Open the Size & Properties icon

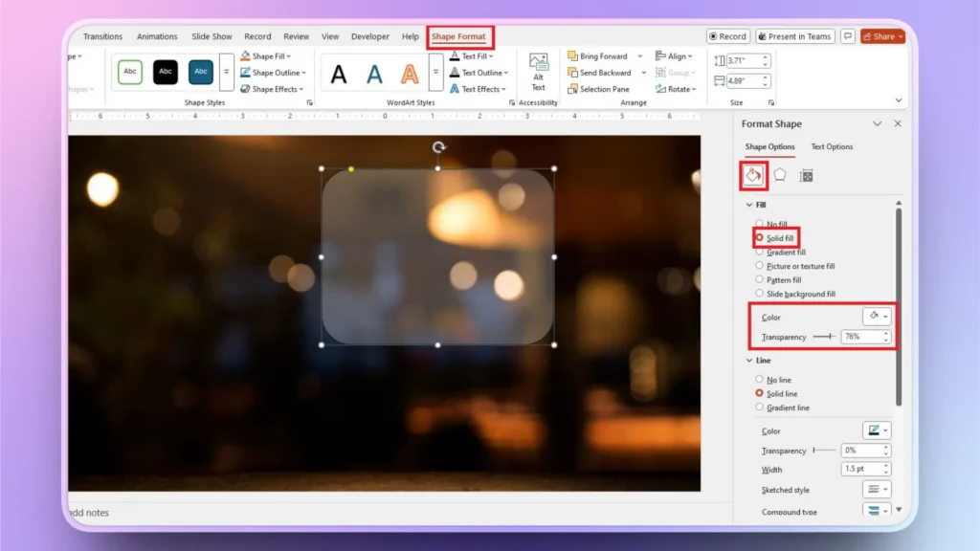point(804,175)
